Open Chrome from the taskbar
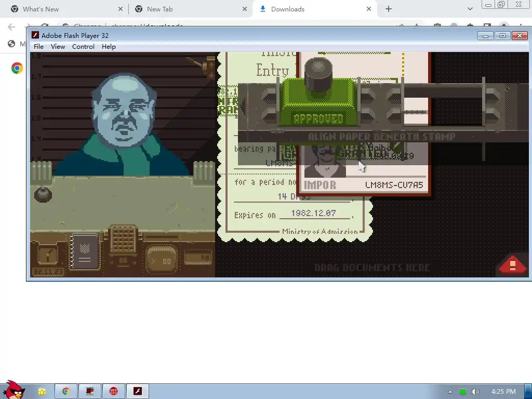This screenshot has width=532, height=399. (x=66, y=391)
